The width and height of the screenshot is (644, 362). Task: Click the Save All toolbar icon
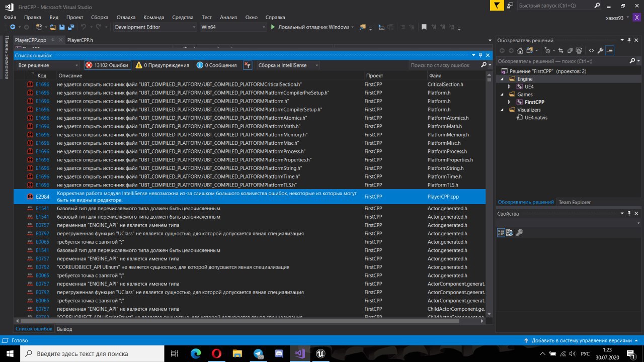pos(70,27)
